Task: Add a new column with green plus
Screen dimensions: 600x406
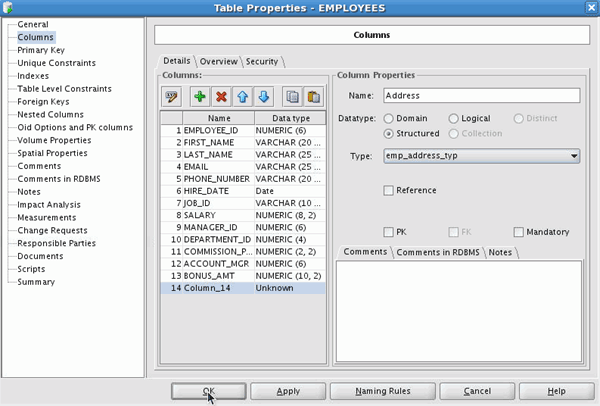Action: (x=200, y=97)
